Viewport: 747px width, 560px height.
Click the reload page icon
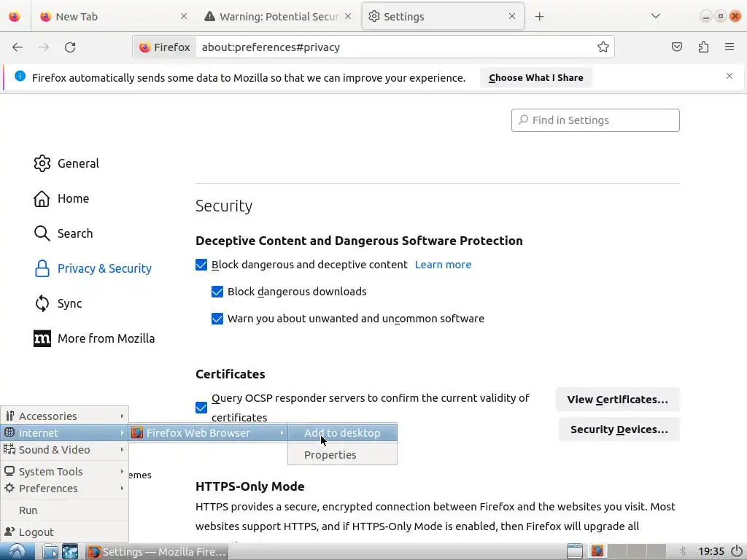pyautogui.click(x=70, y=47)
